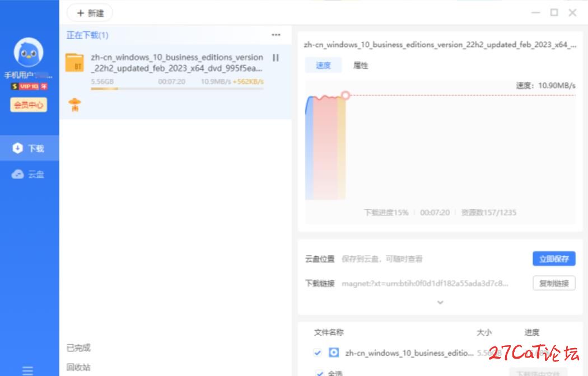588x376 pixels.
Task: Click the download progress bar
Action: (x=177, y=89)
